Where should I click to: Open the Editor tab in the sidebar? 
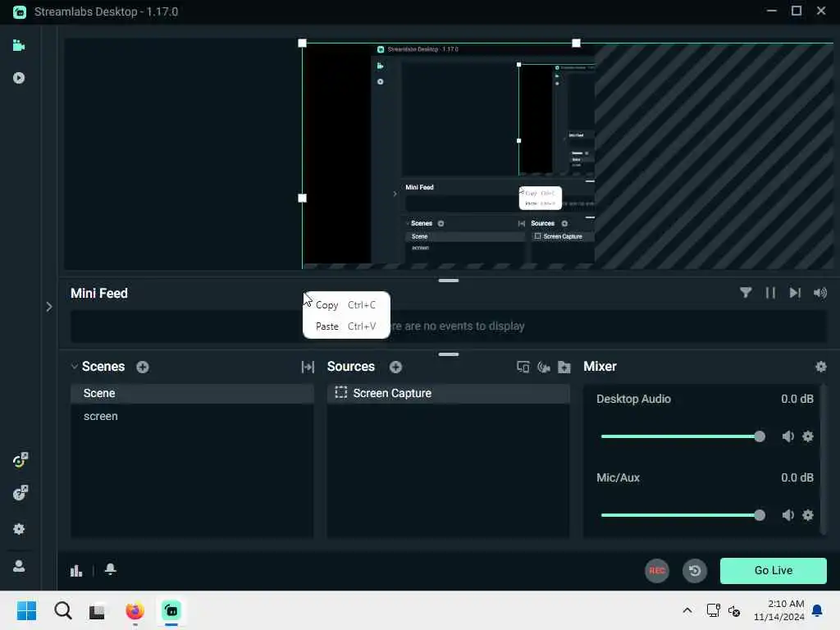(x=19, y=46)
